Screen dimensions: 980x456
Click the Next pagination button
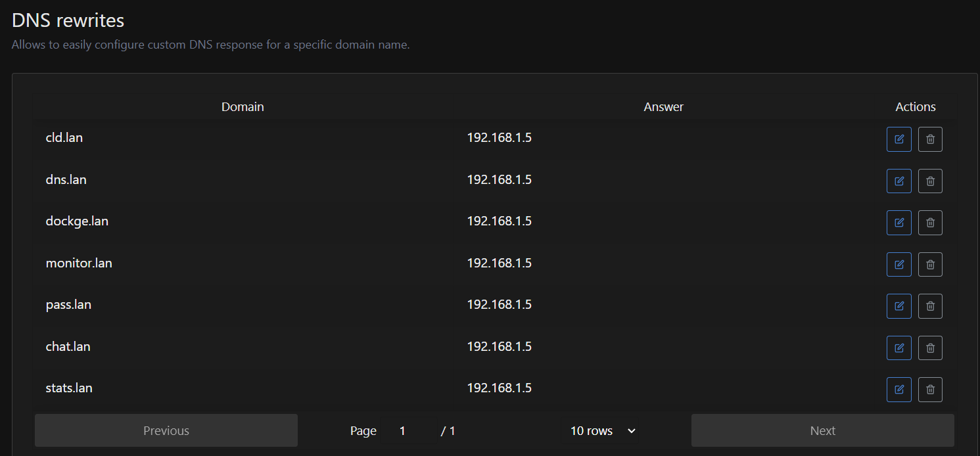click(x=822, y=430)
